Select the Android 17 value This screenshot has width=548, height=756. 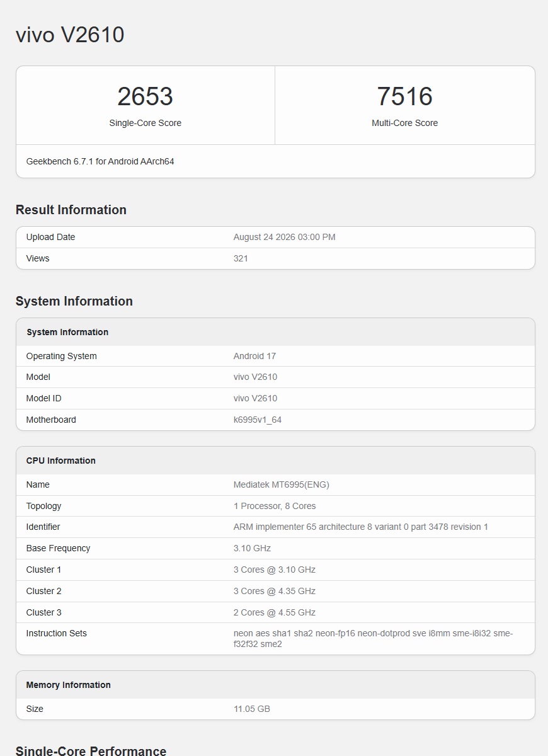(254, 356)
